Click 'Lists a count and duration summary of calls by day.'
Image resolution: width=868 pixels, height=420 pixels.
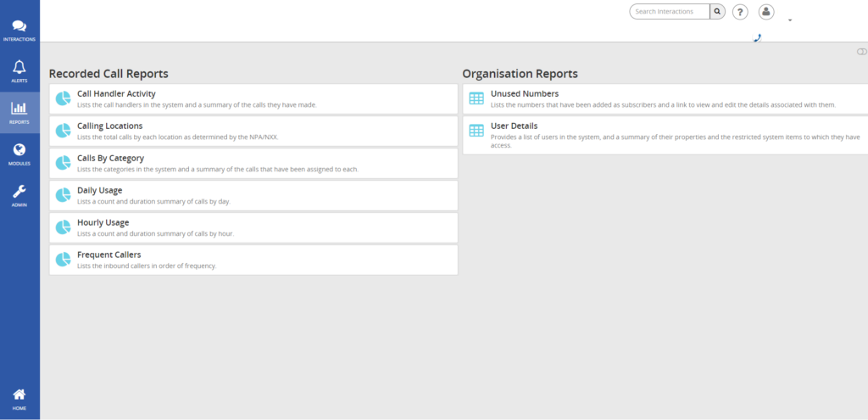(x=154, y=202)
